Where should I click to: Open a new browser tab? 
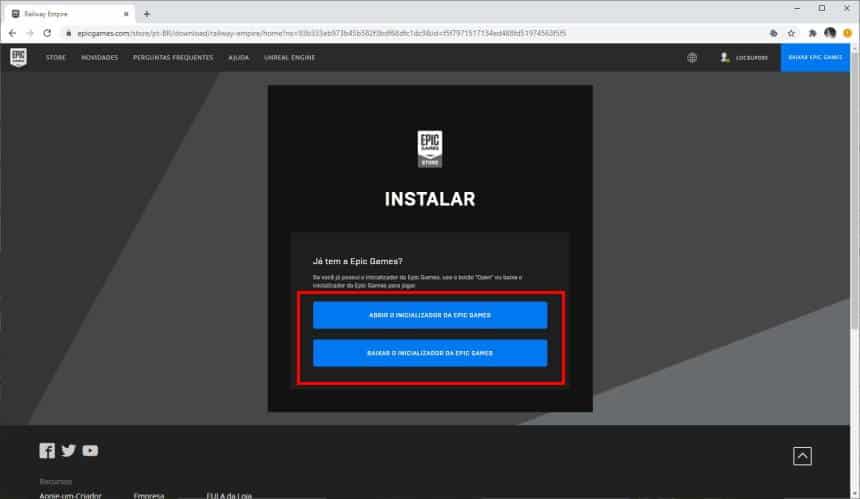(146, 14)
